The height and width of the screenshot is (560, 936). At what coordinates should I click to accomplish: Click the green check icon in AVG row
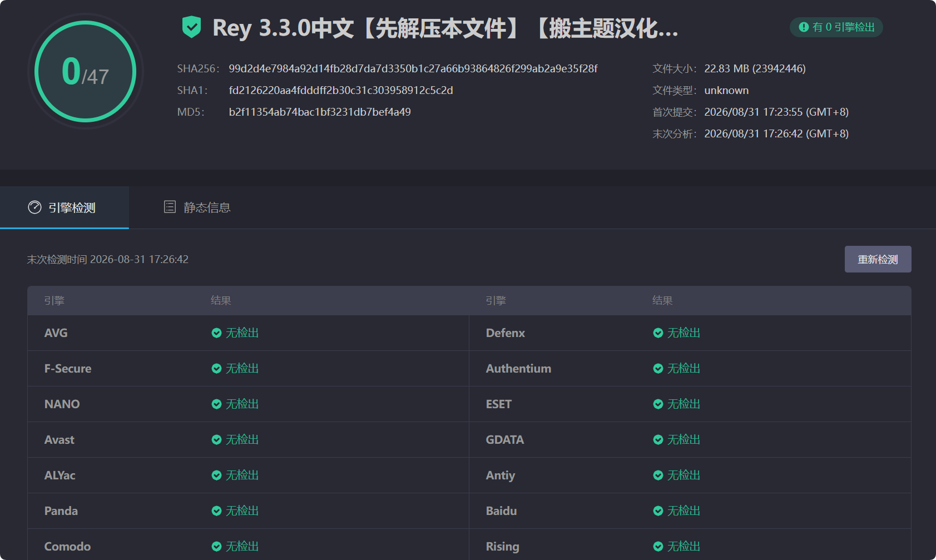216,333
